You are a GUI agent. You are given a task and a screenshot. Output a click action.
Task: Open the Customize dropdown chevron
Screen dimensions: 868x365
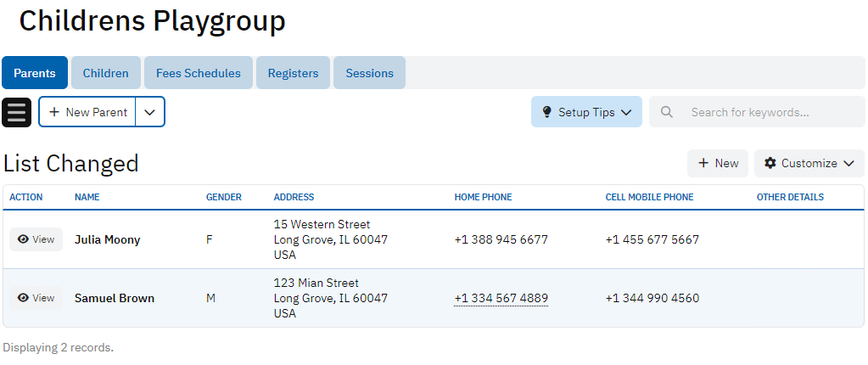click(848, 163)
